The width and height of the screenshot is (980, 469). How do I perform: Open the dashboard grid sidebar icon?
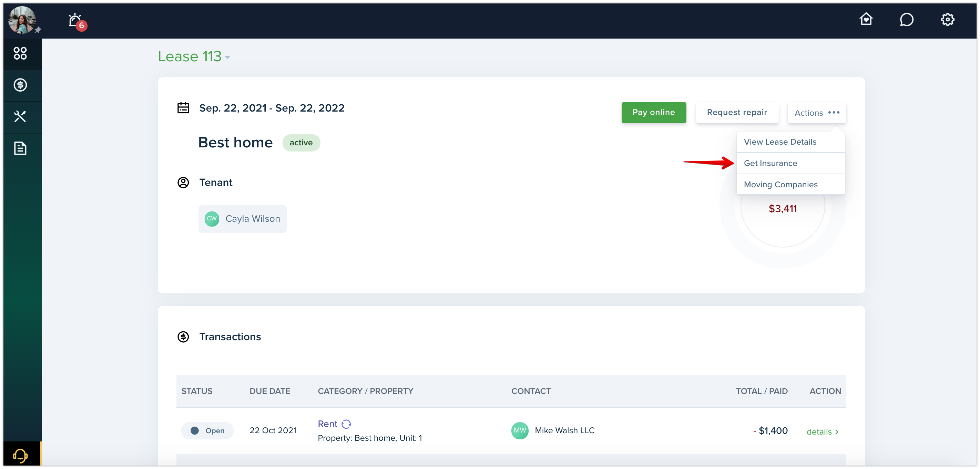[20, 53]
